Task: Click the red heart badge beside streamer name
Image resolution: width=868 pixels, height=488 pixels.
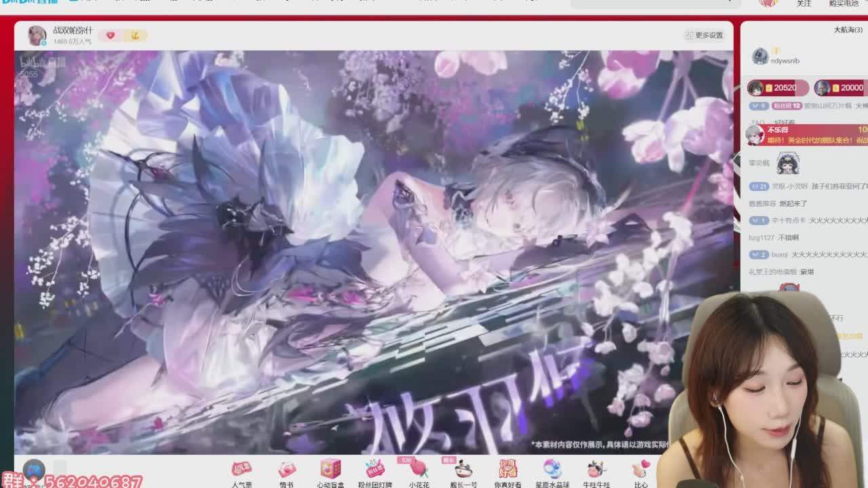Action: pyautogui.click(x=111, y=35)
